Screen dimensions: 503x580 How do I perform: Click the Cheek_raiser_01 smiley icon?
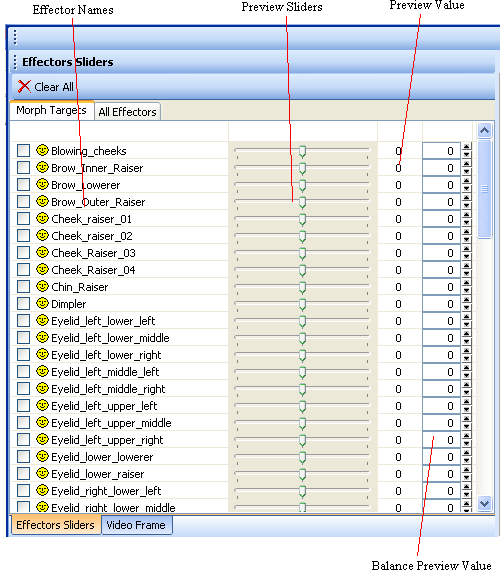click(x=43, y=218)
